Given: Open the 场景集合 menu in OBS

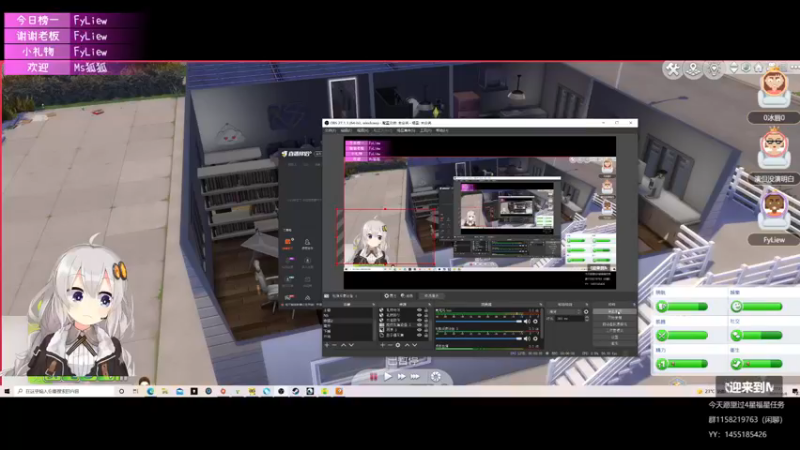Looking at the screenshot, I should pos(406,131).
